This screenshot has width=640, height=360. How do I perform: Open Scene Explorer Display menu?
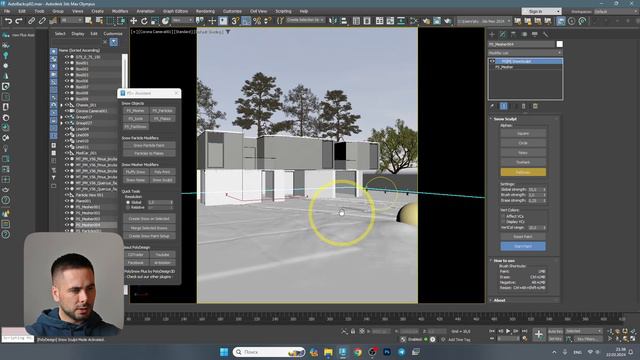[x=78, y=34]
